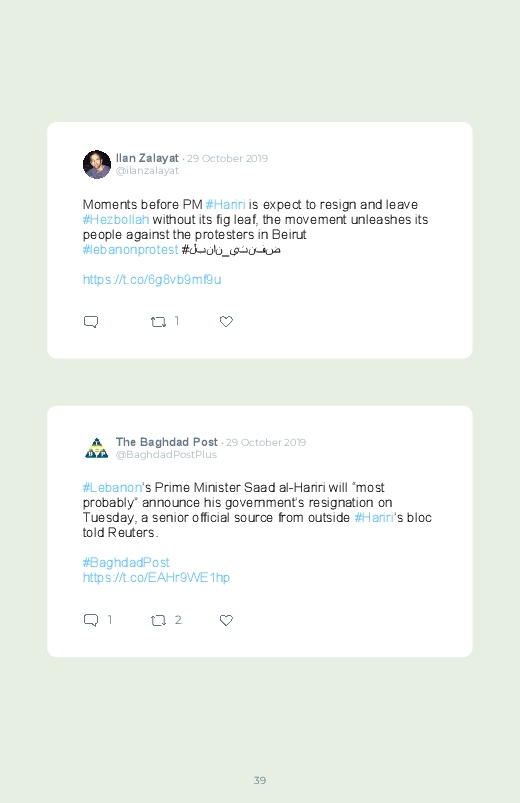The width and height of the screenshot is (520, 803).
Task: Open the #BaghdadPost hashtag
Action: 126,562
